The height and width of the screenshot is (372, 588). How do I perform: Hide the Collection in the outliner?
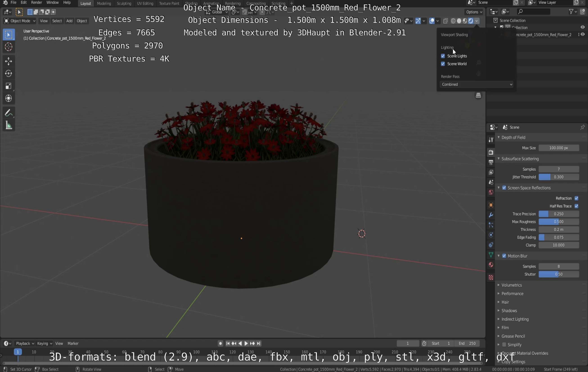(583, 27)
